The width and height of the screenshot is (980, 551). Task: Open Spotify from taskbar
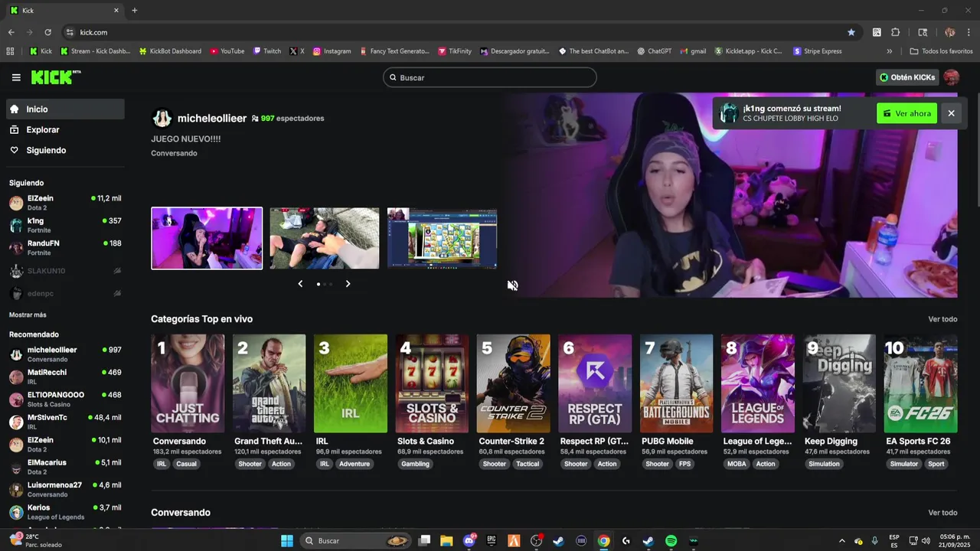click(x=671, y=541)
